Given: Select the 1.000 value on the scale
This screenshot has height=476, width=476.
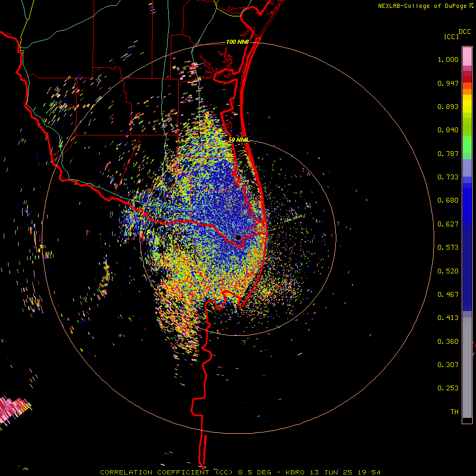Looking at the screenshot, I should [448, 59].
